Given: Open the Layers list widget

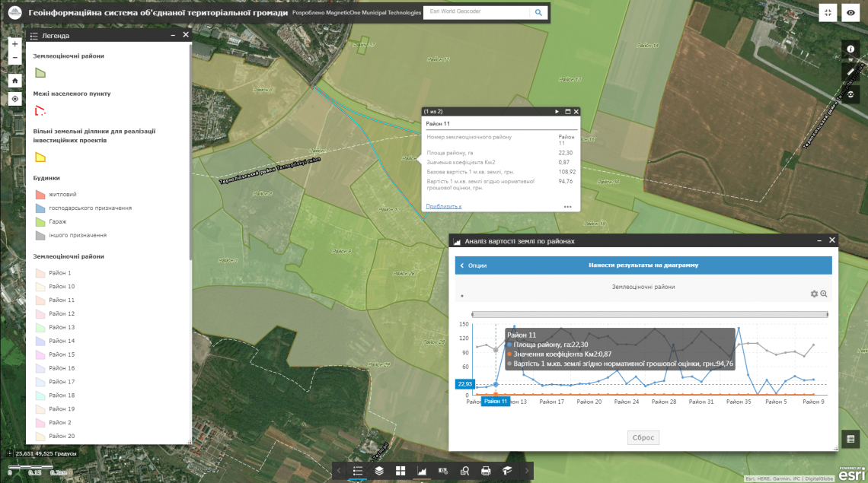Looking at the screenshot, I should coord(379,471).
